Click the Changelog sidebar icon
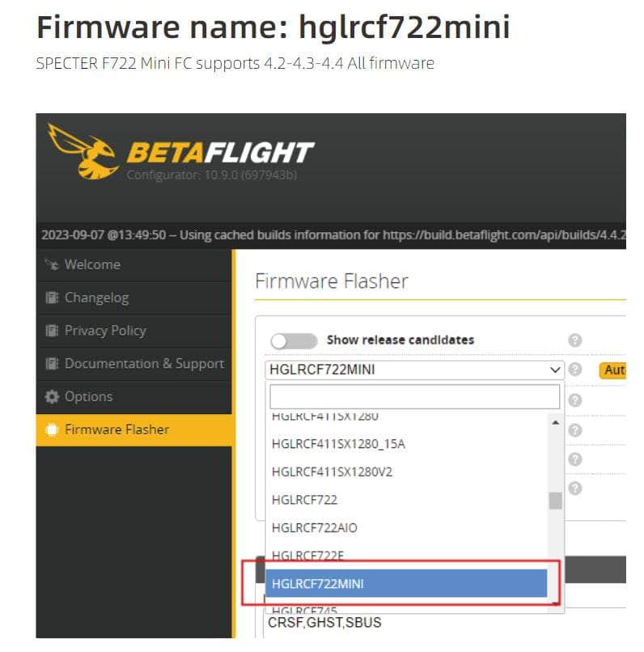Image resolution: width=644 pixels, height=652 pixels. [52, 298]
